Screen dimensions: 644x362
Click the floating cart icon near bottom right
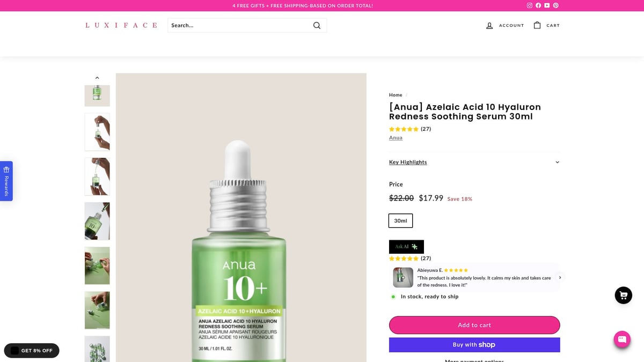click(x=623, y=295)
